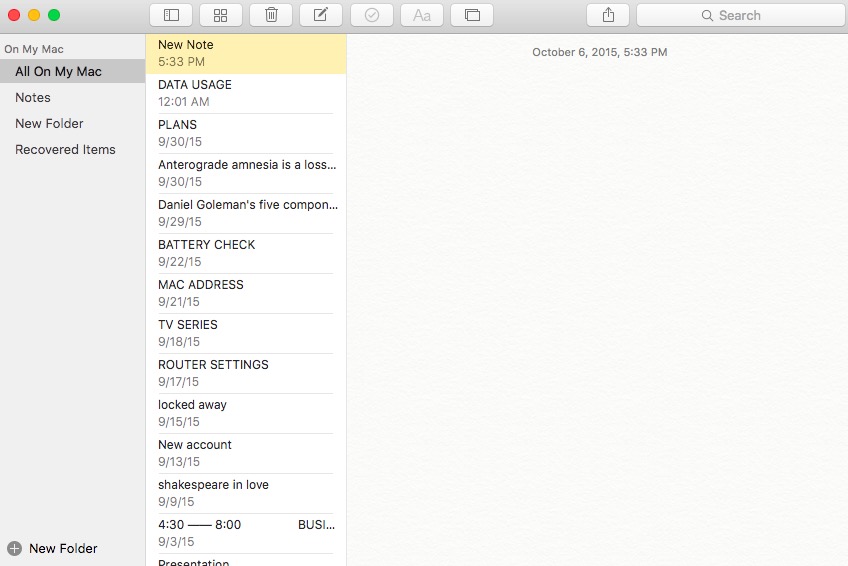Image resolution: width=848 pixels, height=566 pixels.
Task: Click the October 6, 2015 date header
Action: [x=599, y=52]
